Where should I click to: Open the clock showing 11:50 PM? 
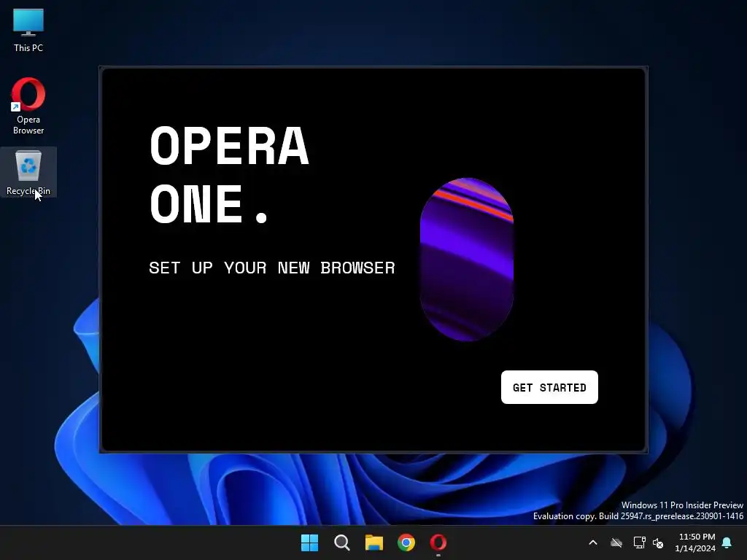[x=695, y=542]
